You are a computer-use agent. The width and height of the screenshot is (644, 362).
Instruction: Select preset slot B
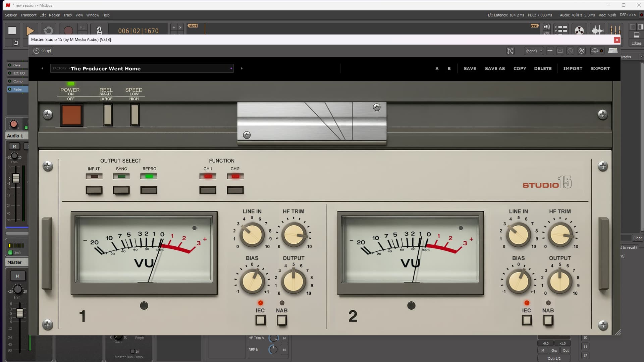tap(449, 68)
